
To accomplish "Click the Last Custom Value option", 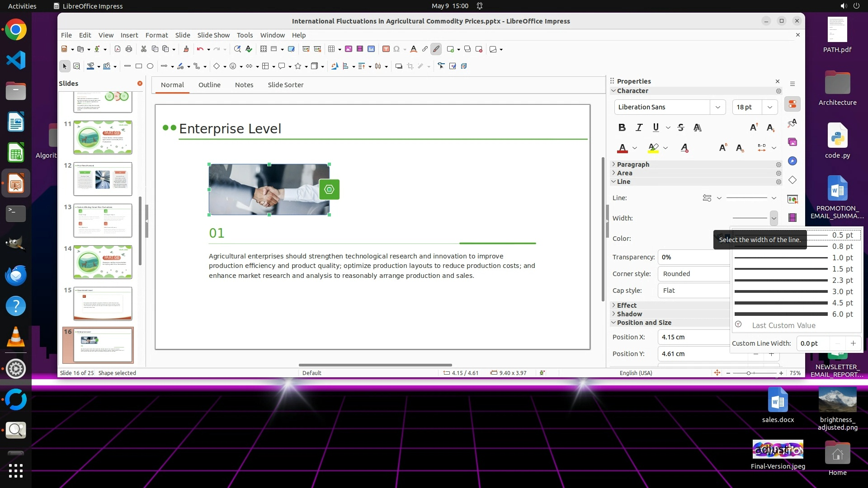I will tap(783, 325).
